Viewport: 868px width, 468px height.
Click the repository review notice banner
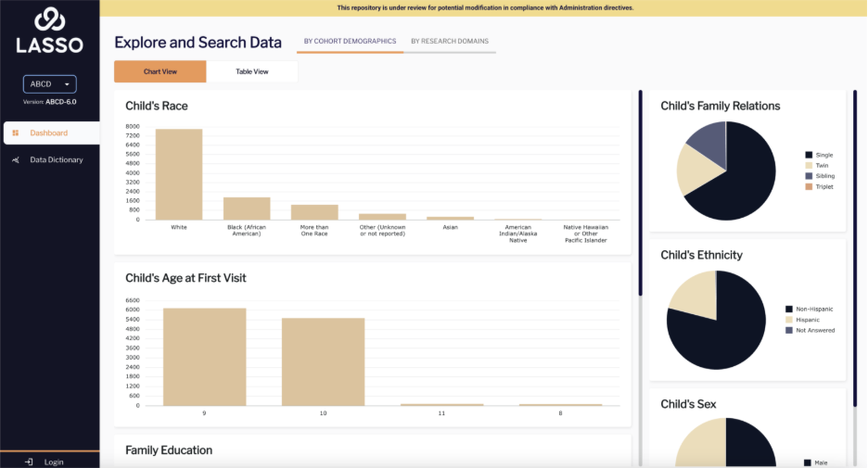[484, 7]
